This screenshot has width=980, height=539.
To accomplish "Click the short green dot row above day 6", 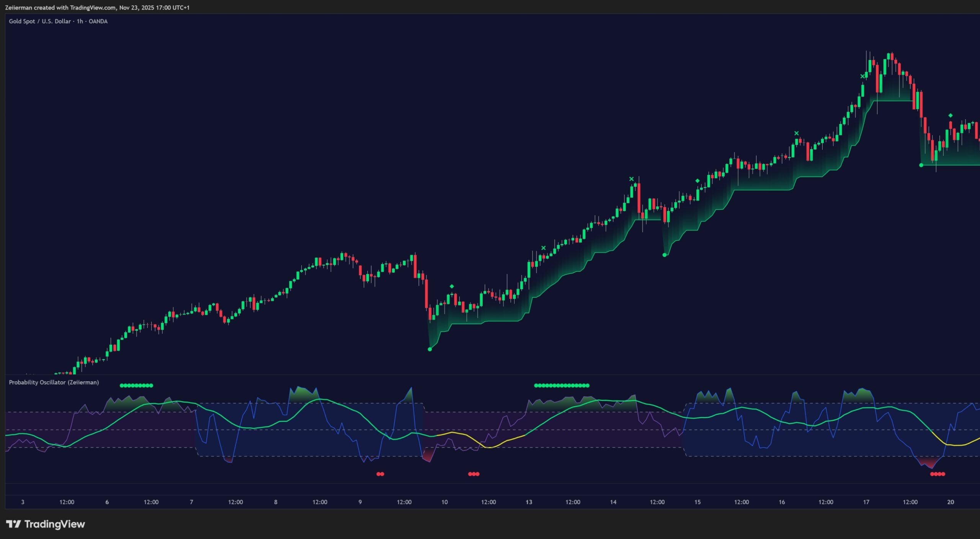I will 136,385.
